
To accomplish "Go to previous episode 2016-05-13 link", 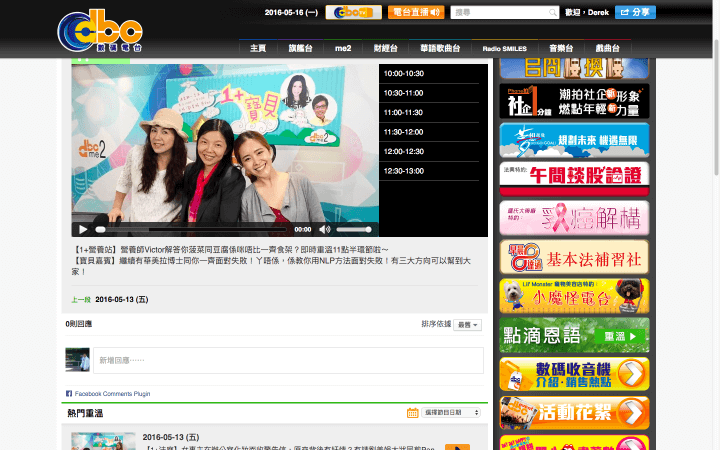I will (122, 299).
